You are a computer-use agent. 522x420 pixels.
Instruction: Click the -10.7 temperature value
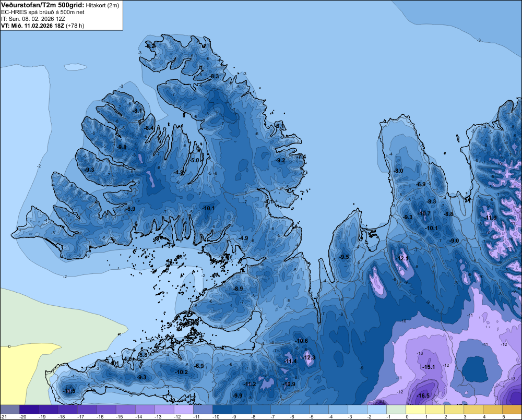click(x=424, y=214)
